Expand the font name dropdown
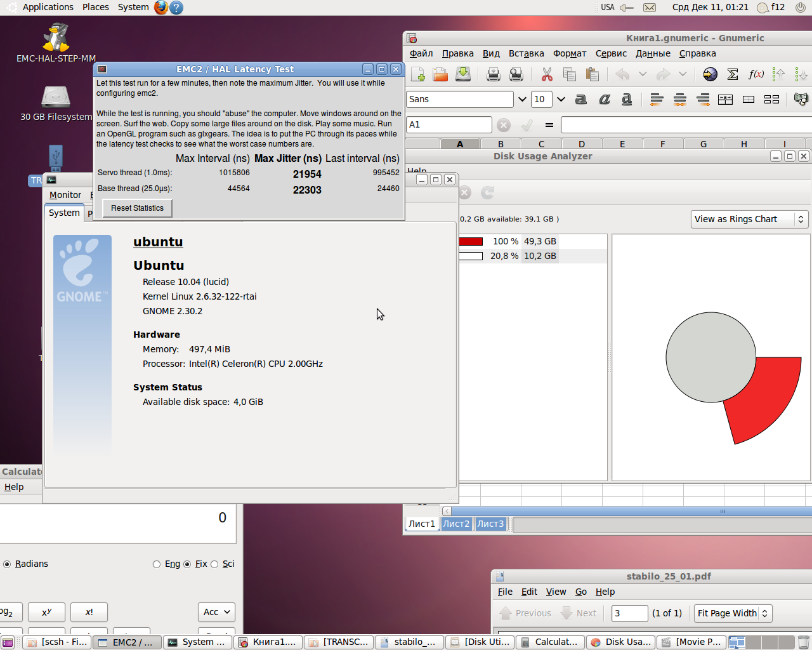This screenshot has width=812, height=650. pos(522,99)
